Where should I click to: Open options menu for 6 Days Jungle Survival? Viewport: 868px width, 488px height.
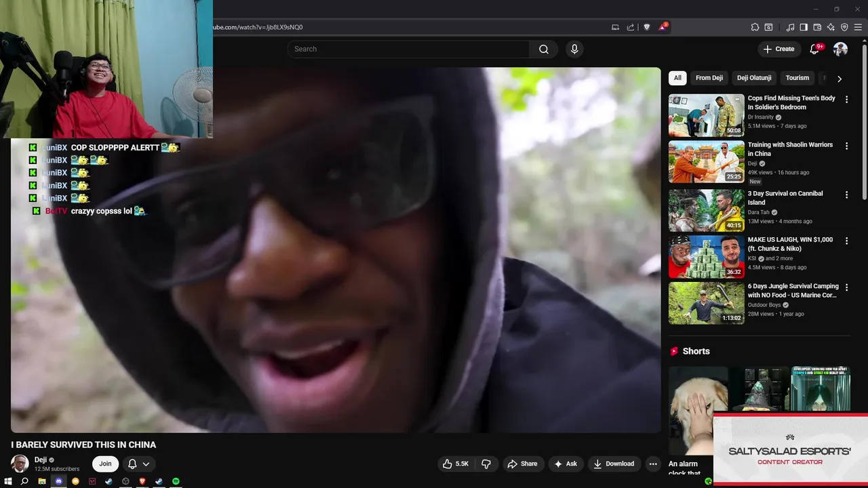click(846, 287)
